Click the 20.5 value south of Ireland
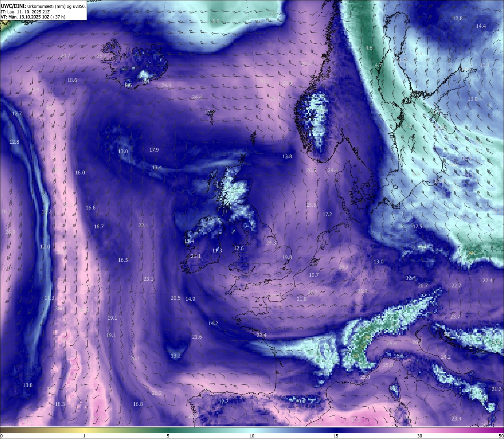Viewport: 504px width, 439px height. pyautogui.click(x=176, y=298)
